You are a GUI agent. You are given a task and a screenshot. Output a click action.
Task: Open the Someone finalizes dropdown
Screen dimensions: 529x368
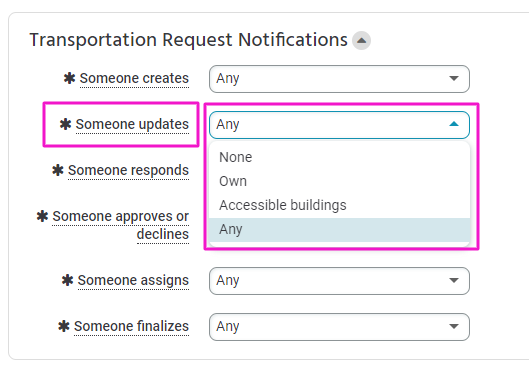339,327
